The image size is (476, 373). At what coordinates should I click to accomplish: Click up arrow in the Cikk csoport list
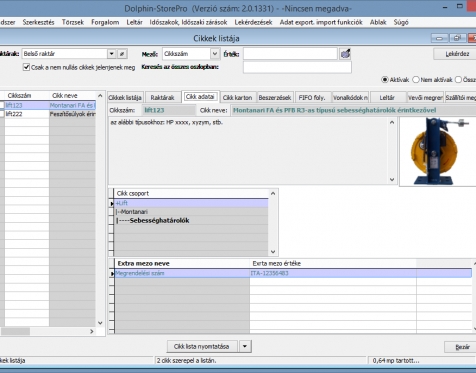(x=273, y=194)
